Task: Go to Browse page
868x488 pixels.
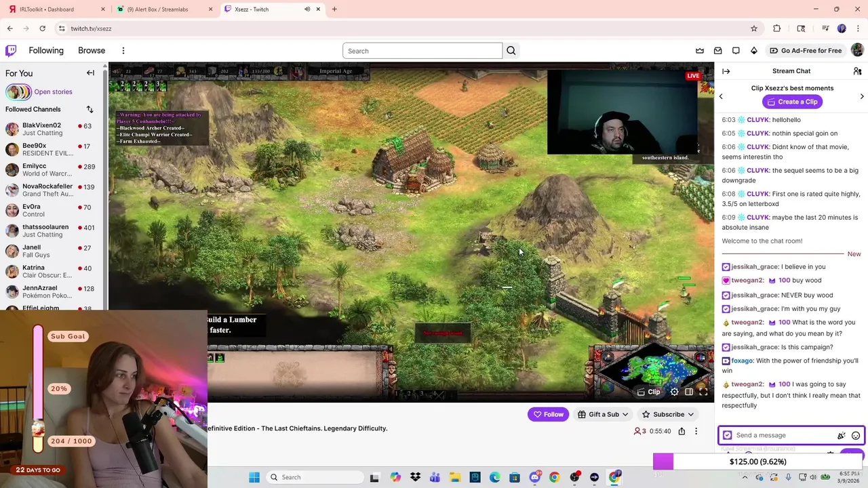Action: 92,51
